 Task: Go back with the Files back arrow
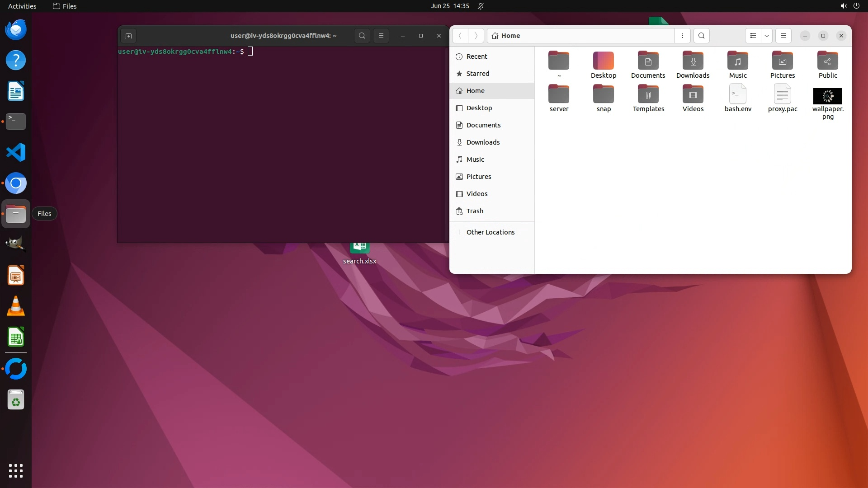click(x=460, y=36)
